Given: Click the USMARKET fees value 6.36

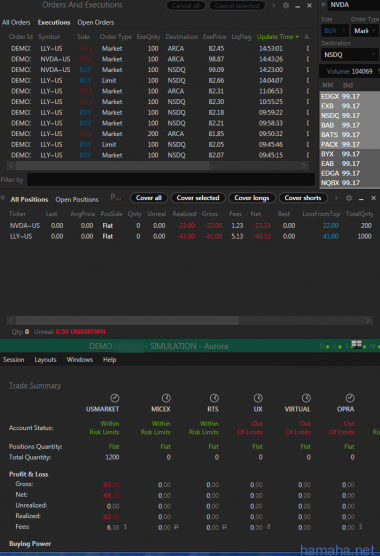Looking at the screenshot, I should pos(113,528).
